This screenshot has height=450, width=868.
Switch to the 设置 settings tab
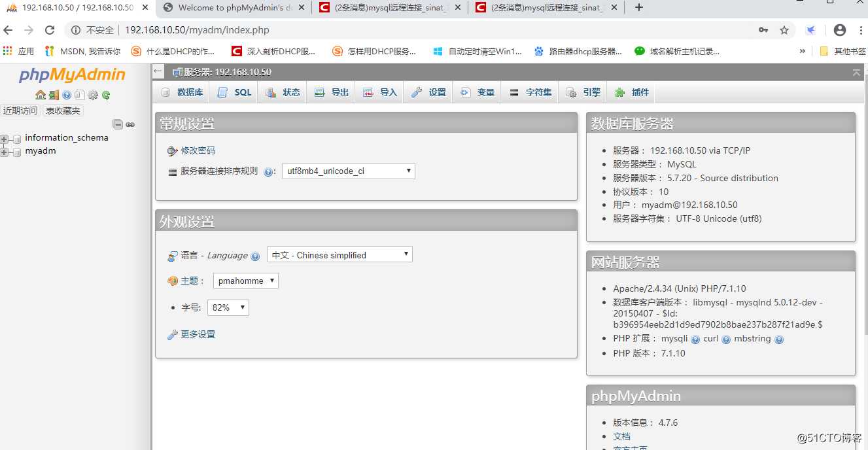pos(429,92)
